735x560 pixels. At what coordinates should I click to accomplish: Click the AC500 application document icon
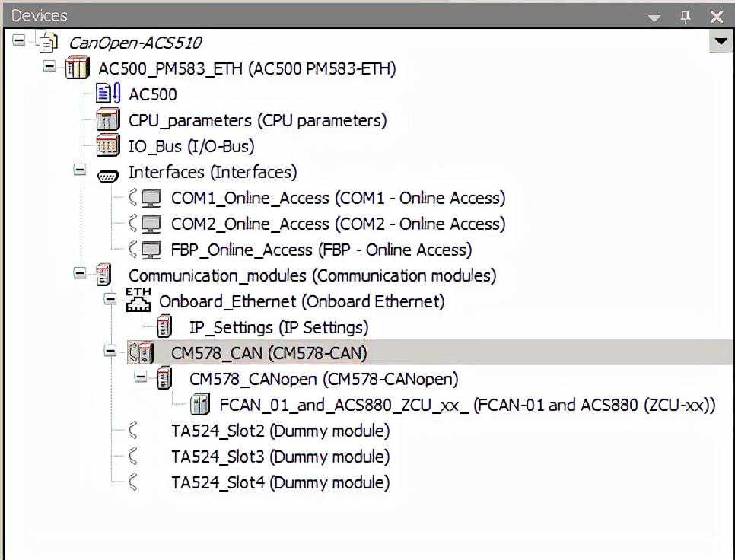tap(108, 94)
